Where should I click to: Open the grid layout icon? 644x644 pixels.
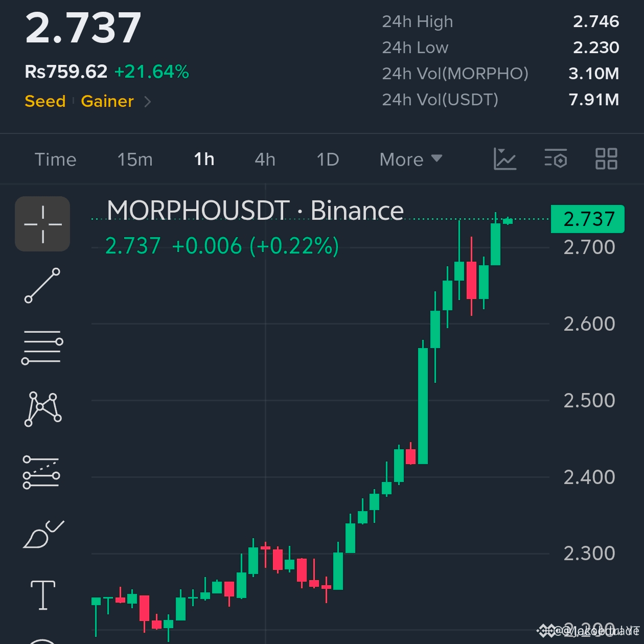(606, 159)
